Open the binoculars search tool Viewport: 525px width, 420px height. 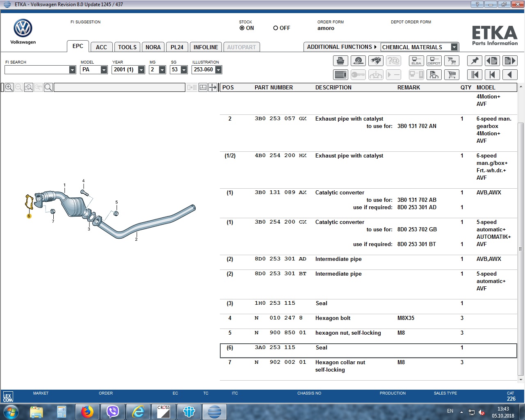coord(376,61)
